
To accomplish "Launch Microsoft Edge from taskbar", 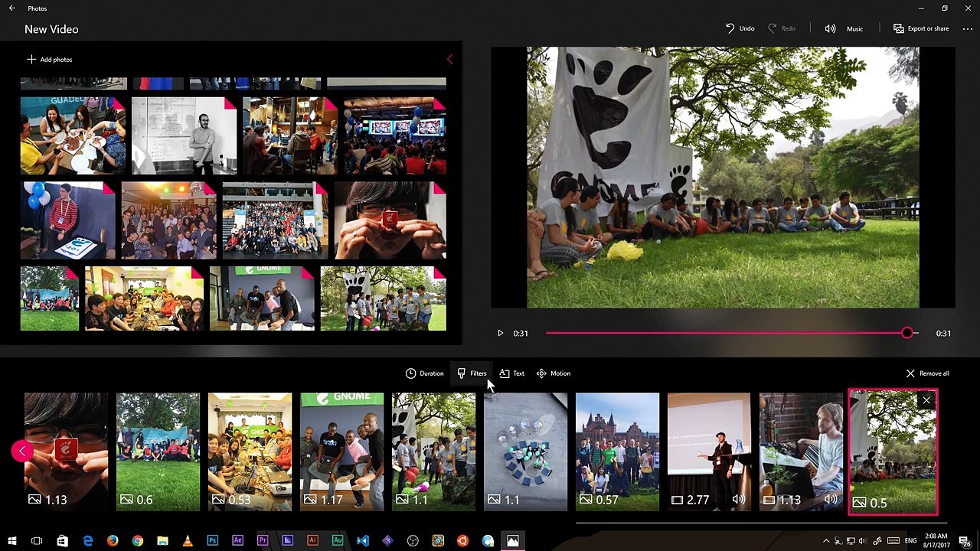I will tap(87, 541).
